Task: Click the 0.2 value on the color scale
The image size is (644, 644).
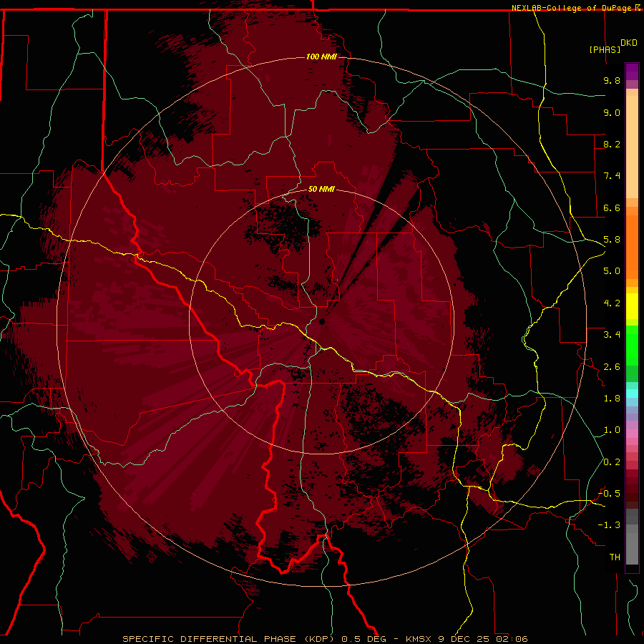Action: click(x=612, y=462)
